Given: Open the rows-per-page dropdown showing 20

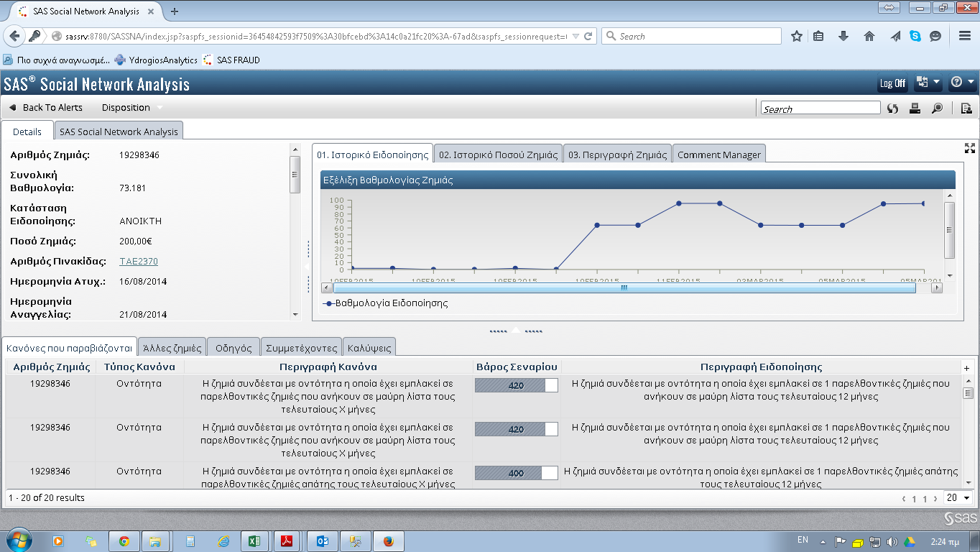Looking at the screenshot, I should (x=958, y=497).
